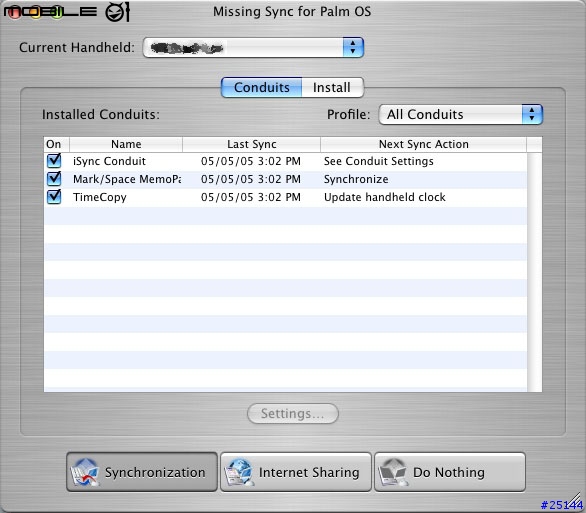Sort conduits by Name column header
Screen dimensions: 586x513
[x=126, y=144]
